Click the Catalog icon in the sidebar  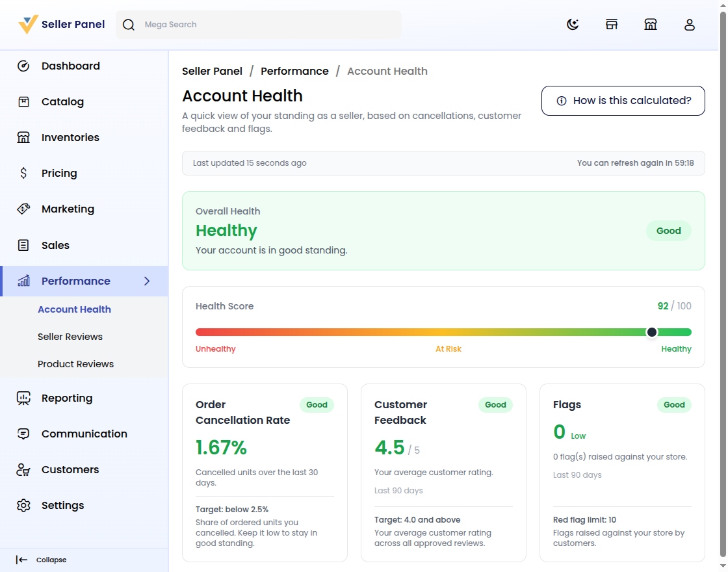(23, 101)
